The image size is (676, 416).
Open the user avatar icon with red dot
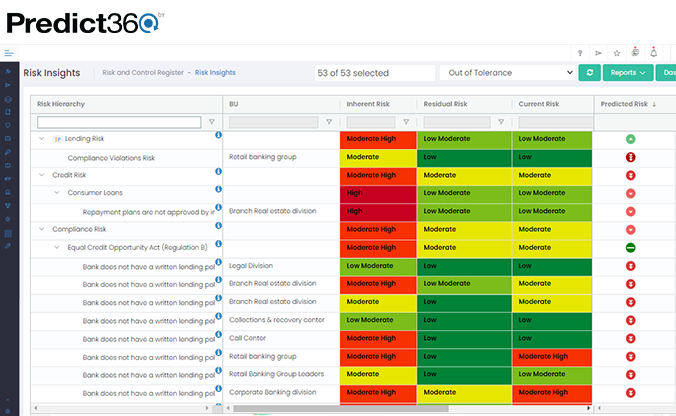click(635, 52)
